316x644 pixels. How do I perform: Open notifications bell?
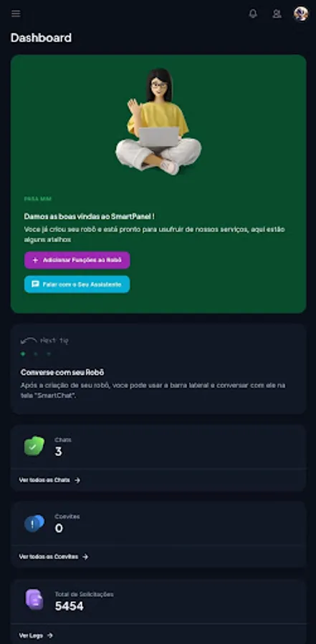click(253, 14)
